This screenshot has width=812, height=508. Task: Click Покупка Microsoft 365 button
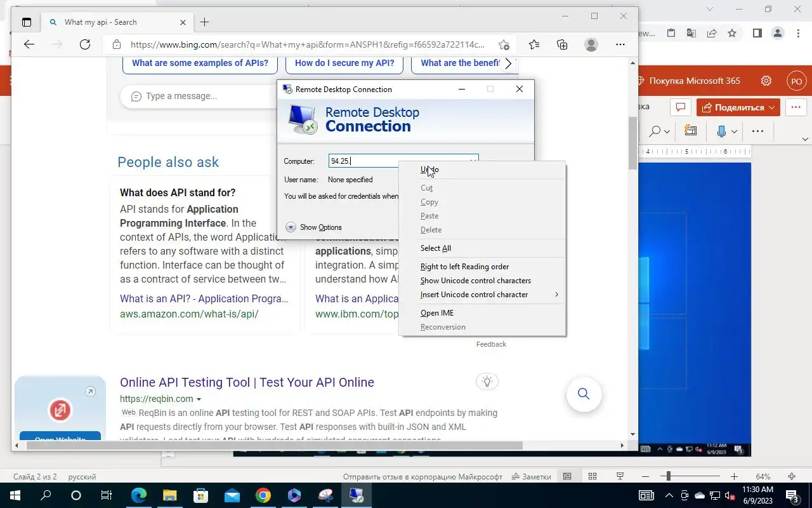(688, 81)
